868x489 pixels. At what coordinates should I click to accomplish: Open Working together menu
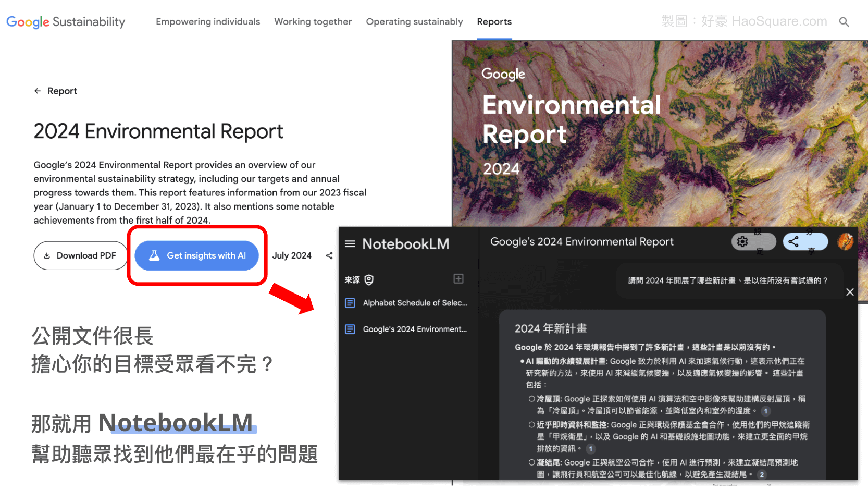[313, 22]
